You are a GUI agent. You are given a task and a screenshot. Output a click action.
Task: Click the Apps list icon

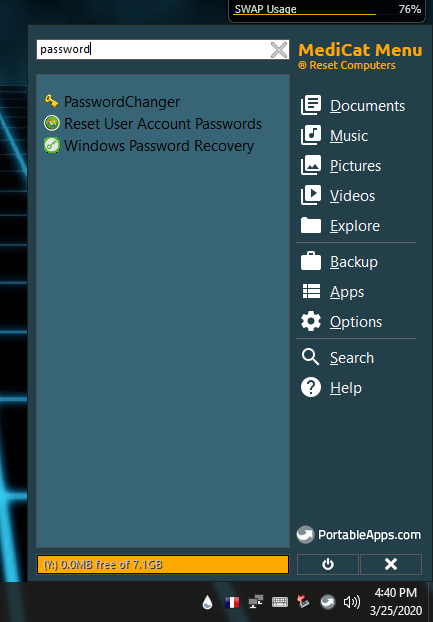coord(311,292)
